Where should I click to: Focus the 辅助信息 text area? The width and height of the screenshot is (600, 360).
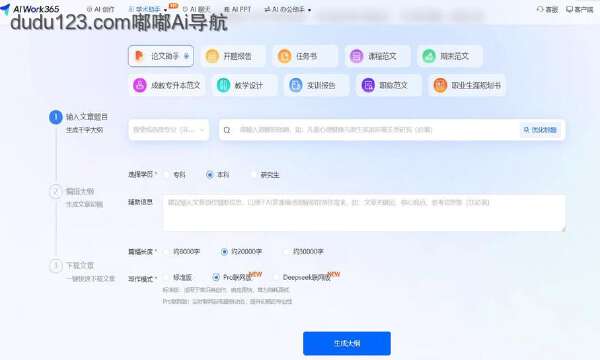(364, 213)
